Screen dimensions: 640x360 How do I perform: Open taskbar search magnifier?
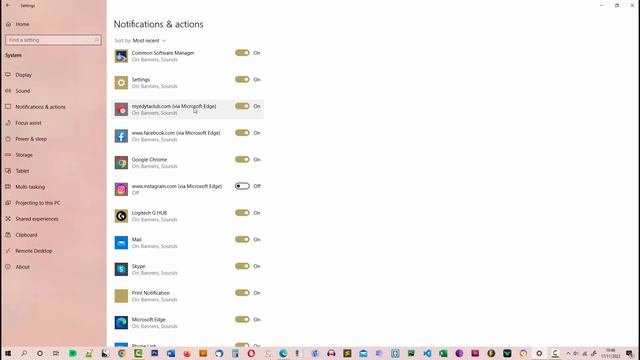point(24,353)
